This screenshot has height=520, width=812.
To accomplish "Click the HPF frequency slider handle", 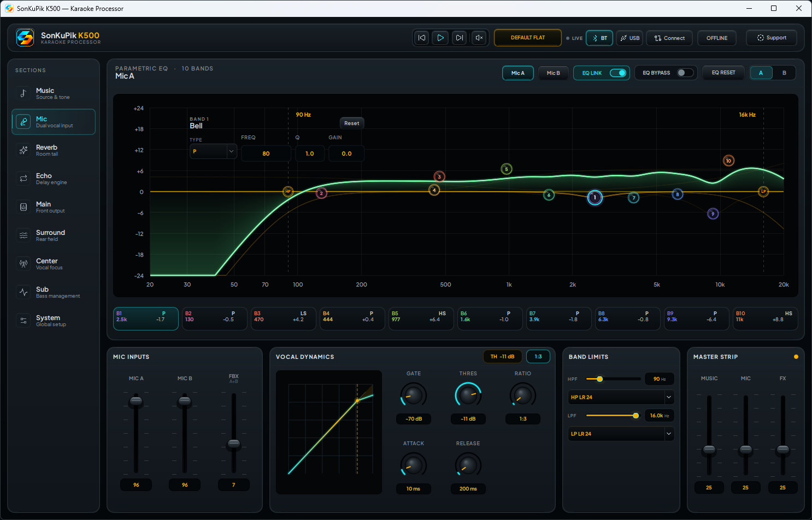I will click(x=599, y=379).
